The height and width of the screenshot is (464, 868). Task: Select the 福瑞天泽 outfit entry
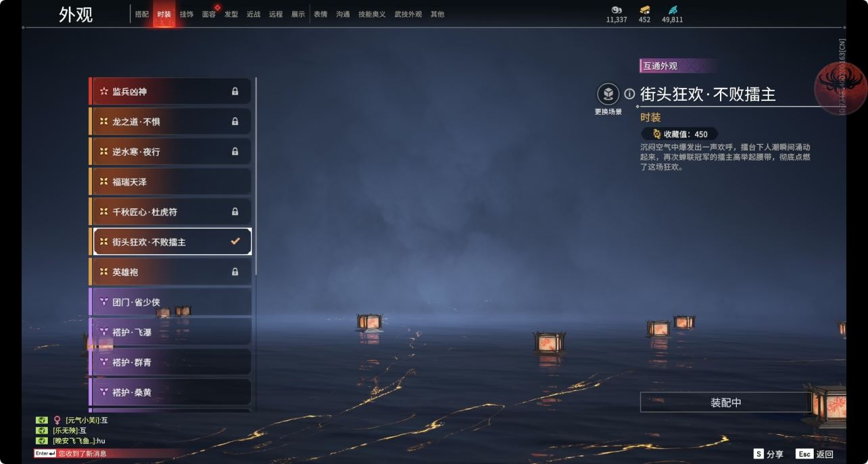tap(170, 182)
